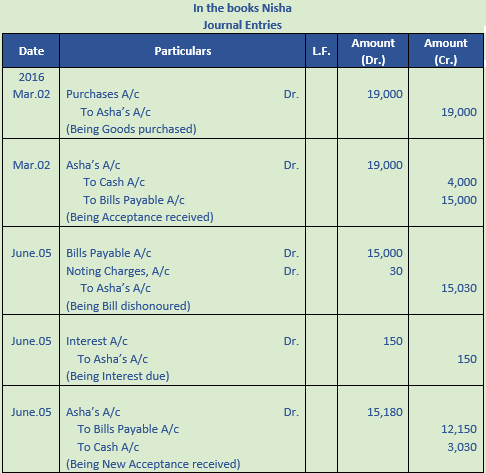This screenshot has height=473, width=486.
Task: Click '(Being Acceptance received)' narration
Action: [x=140, y=217]
